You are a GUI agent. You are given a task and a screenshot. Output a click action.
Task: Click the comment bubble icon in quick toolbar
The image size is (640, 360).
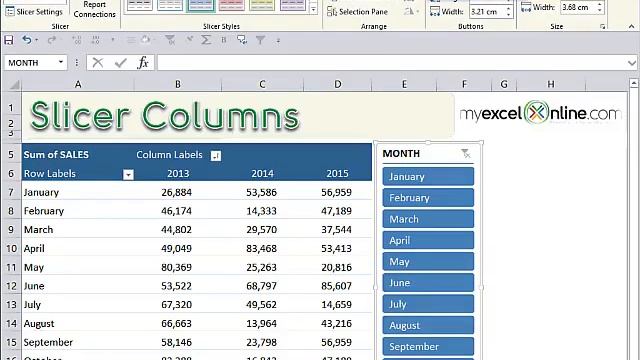pos(242,40)
